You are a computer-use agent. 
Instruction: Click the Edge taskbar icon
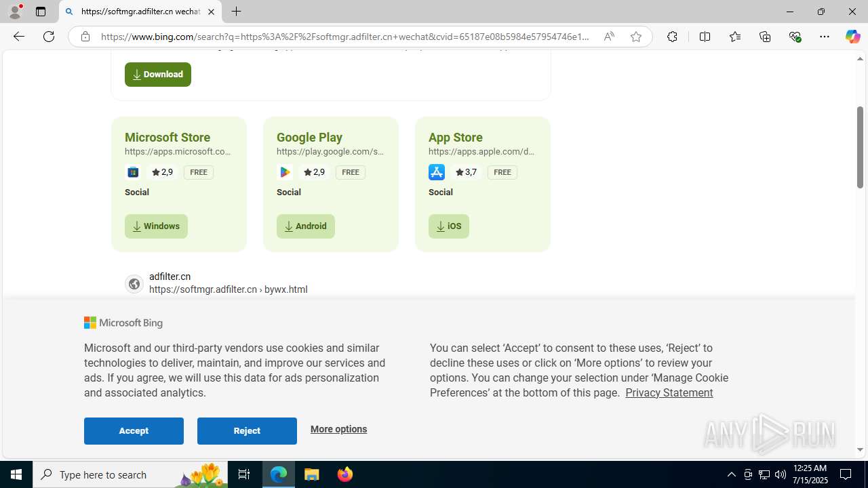[279, 474]
